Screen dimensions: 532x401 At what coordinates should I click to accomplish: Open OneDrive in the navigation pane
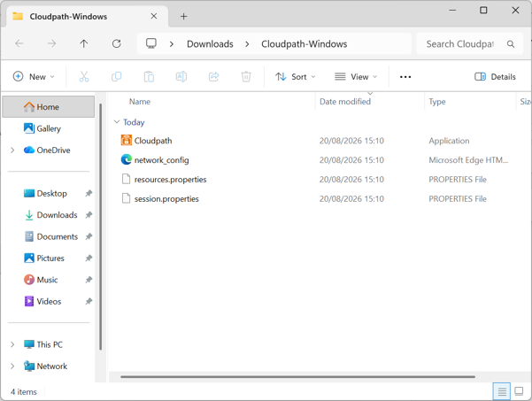53,150
